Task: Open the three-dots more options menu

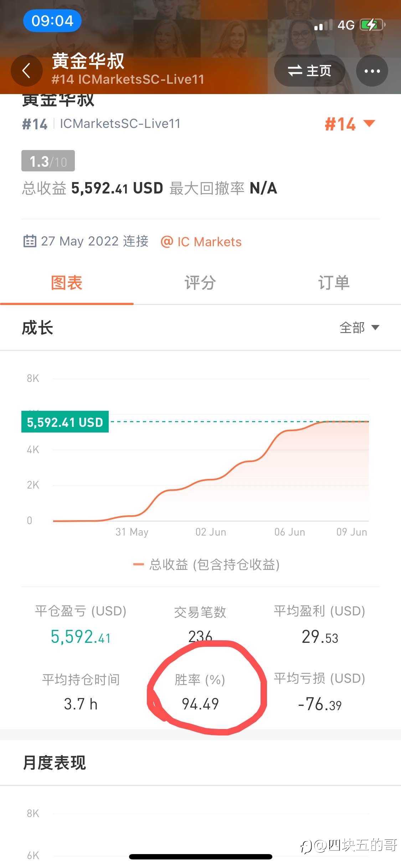Action: (372, 71)
